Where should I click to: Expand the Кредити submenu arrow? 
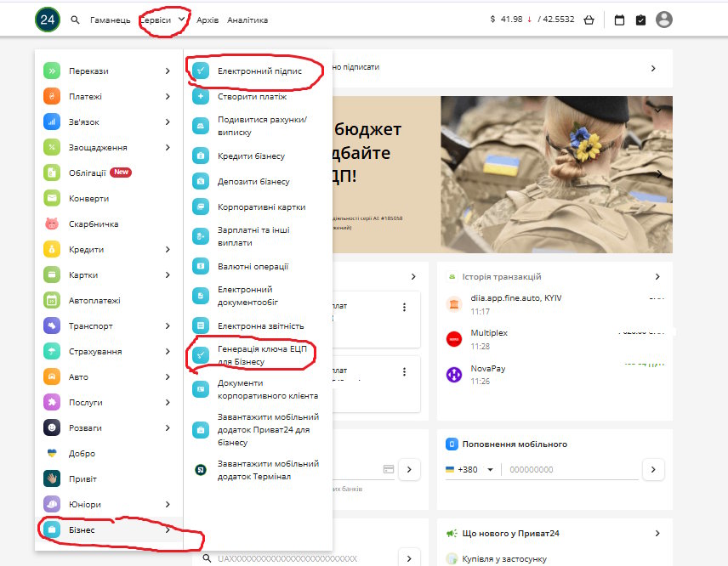168,250
